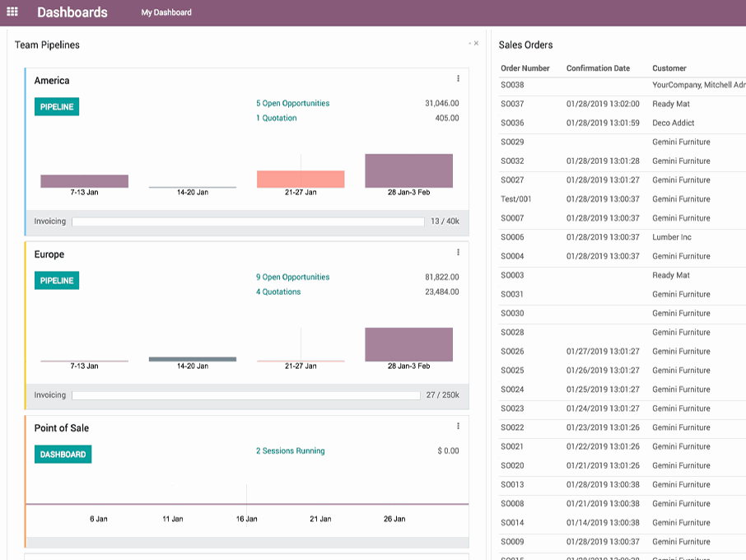Viewport: 746px width, 560px height.
Task: Click the Dashboards title in the header
Action: click(72, 12)
